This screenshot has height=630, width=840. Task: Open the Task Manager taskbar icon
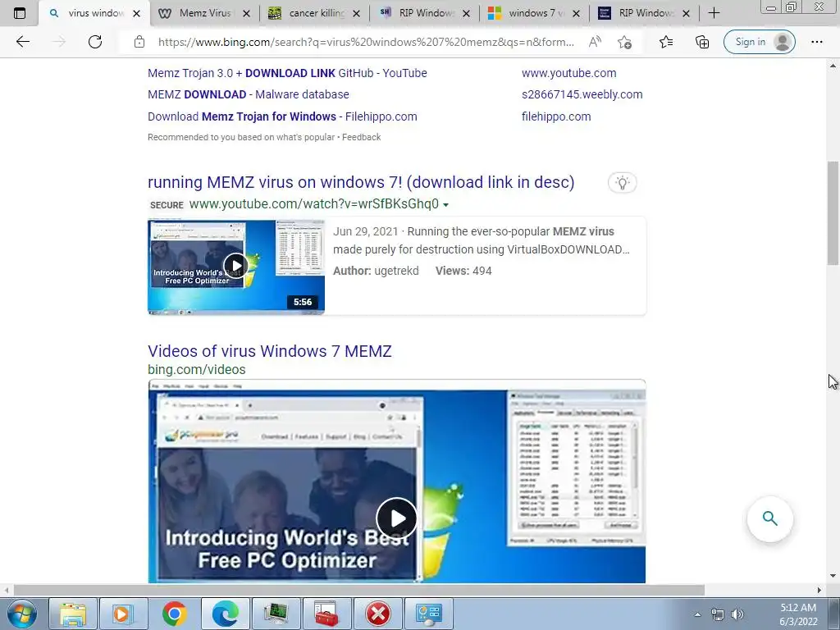(276, 614)
